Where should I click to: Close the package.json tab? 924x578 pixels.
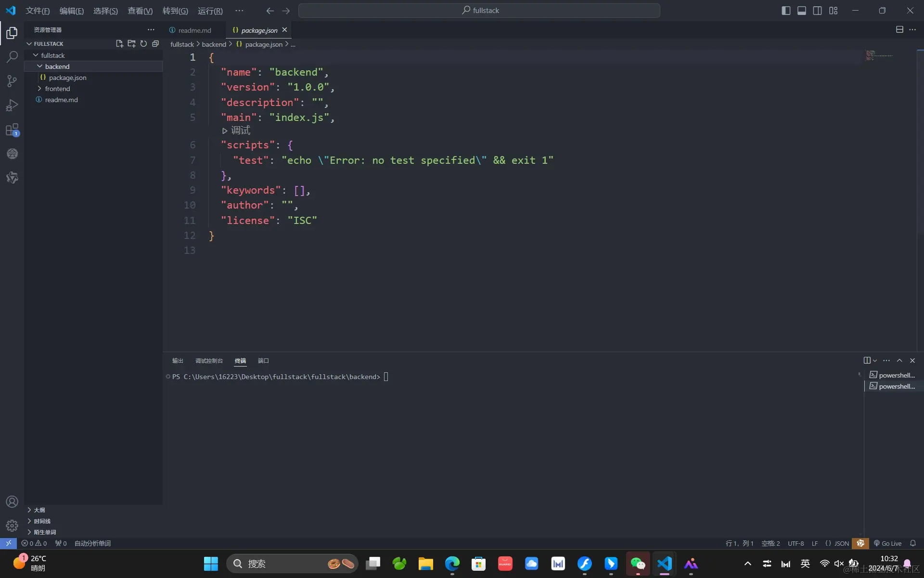click(284, 30)
